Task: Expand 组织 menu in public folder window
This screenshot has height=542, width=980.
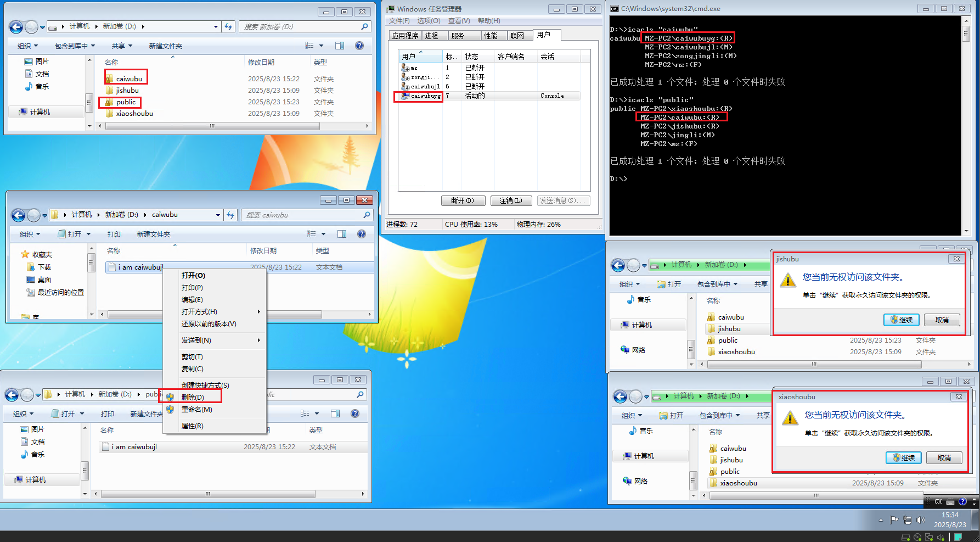Action: [x=23, y=414]
